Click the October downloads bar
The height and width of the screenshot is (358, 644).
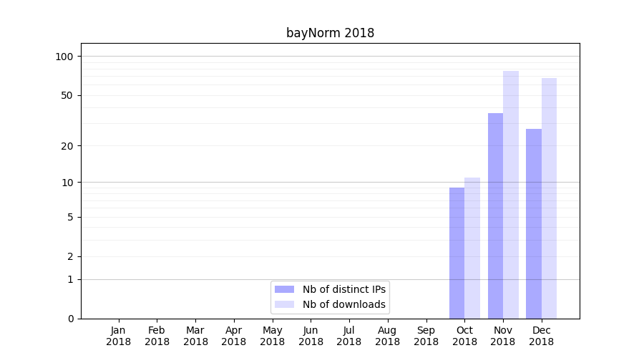[x=472, y=248]
